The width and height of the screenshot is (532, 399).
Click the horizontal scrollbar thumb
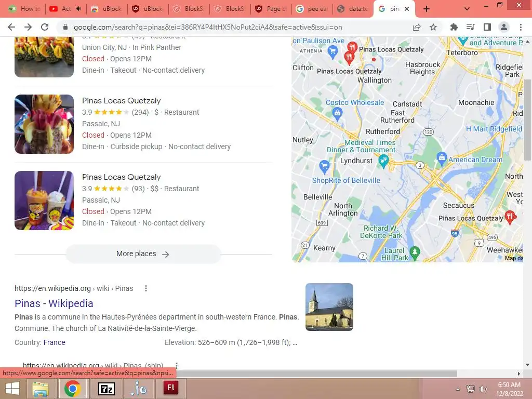click(x=316, y=374)
